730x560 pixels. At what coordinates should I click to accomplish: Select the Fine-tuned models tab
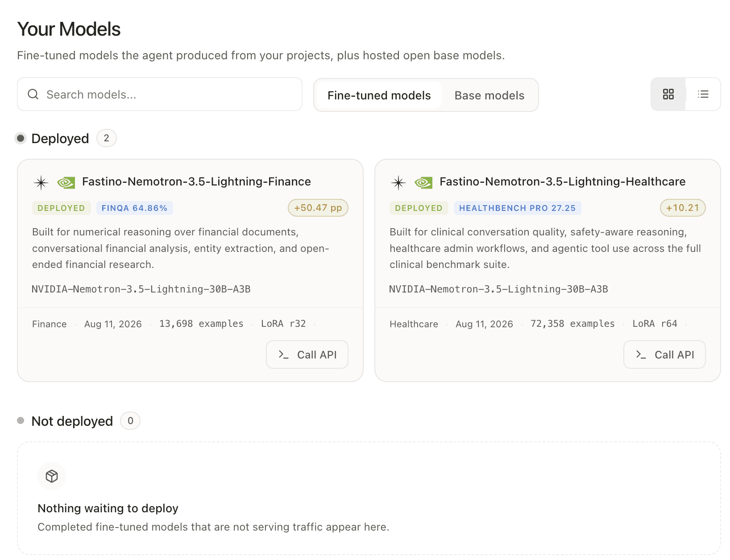pyautogui.click(x=379, y=95)
